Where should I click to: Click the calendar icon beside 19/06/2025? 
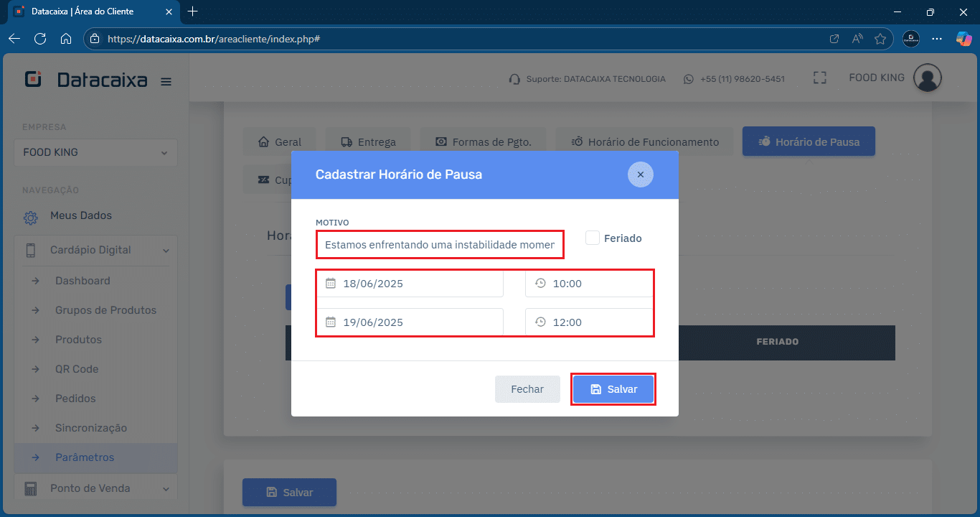click(x=331, y=322)
